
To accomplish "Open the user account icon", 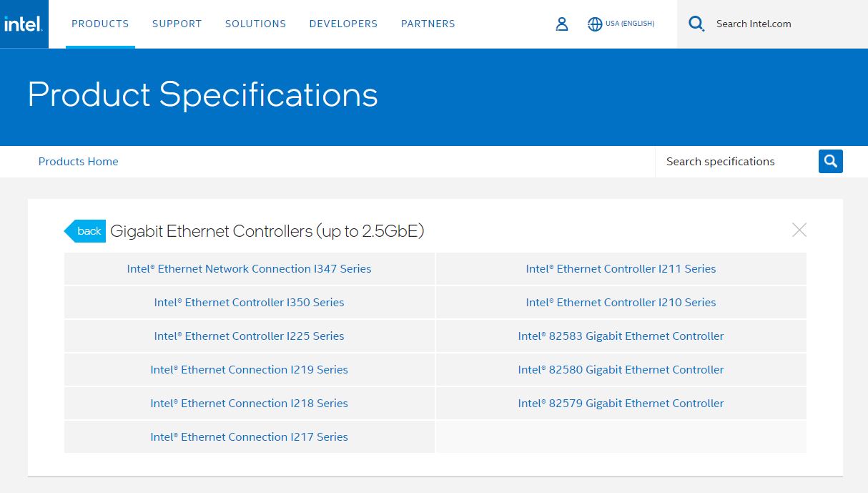I will [x=562, y=24].
